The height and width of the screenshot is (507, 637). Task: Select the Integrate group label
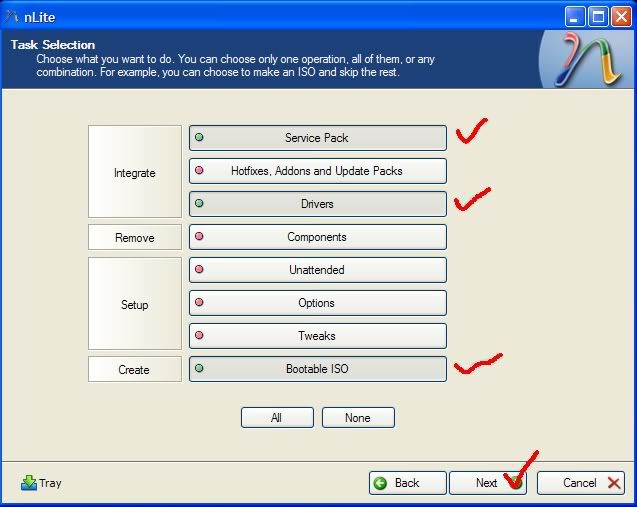pos(135,171)
